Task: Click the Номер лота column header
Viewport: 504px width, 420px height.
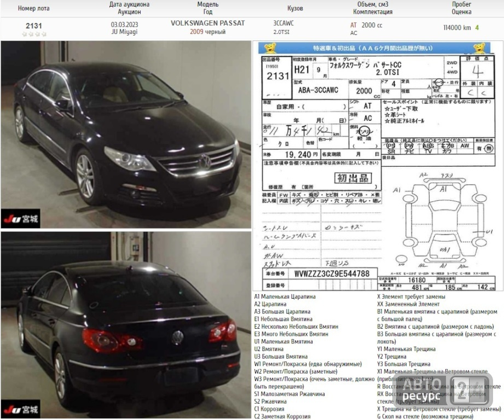Action: coord(34,8)
